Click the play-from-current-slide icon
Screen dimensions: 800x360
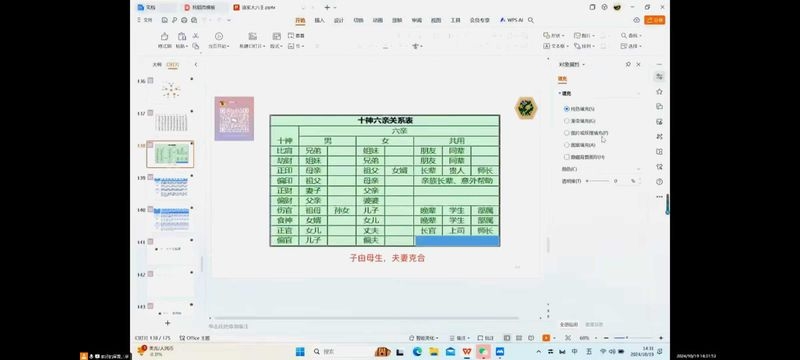click(218, 36)
